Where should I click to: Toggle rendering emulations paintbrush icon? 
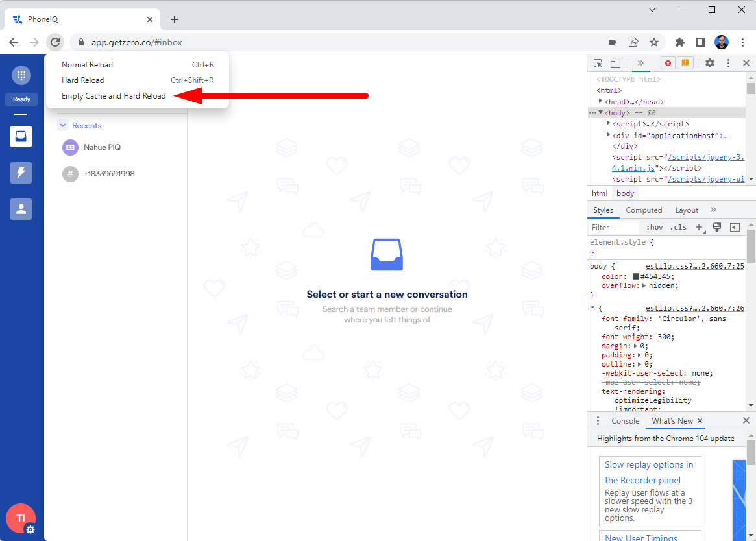pyautogui.click(x=717, y=227)
